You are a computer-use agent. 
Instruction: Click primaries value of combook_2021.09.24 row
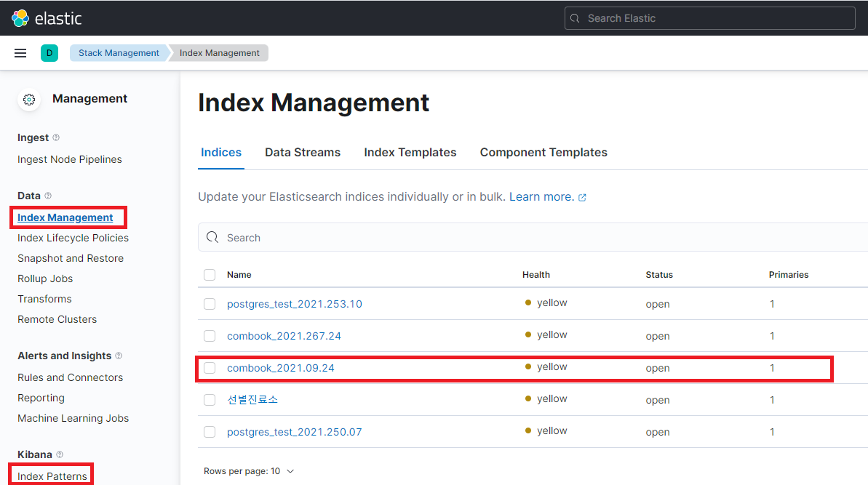pyautogui.click(x=772, y=369)
